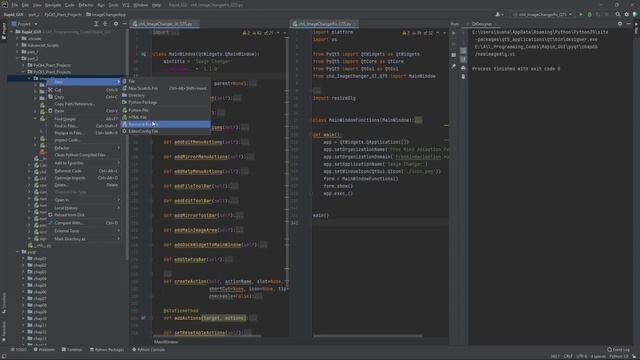Open the run configuration dropdown
Viewport: 640px width, 360px height.
point(542,14)
